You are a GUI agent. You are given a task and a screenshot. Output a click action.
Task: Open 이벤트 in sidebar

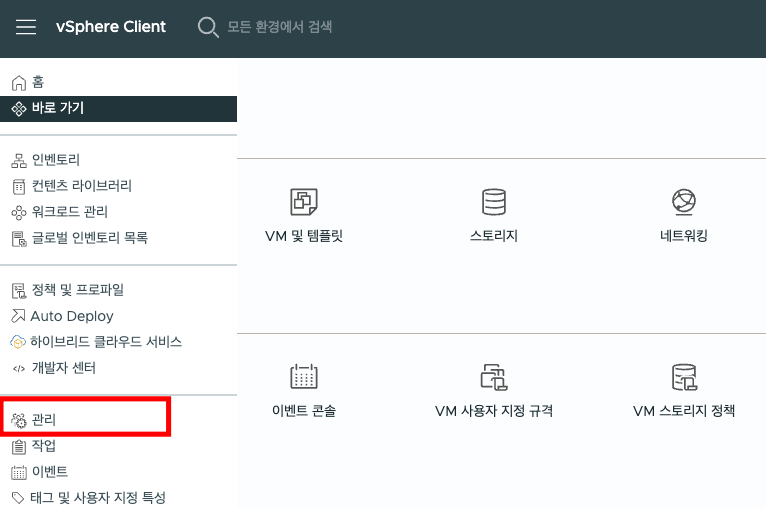(49, 471)
